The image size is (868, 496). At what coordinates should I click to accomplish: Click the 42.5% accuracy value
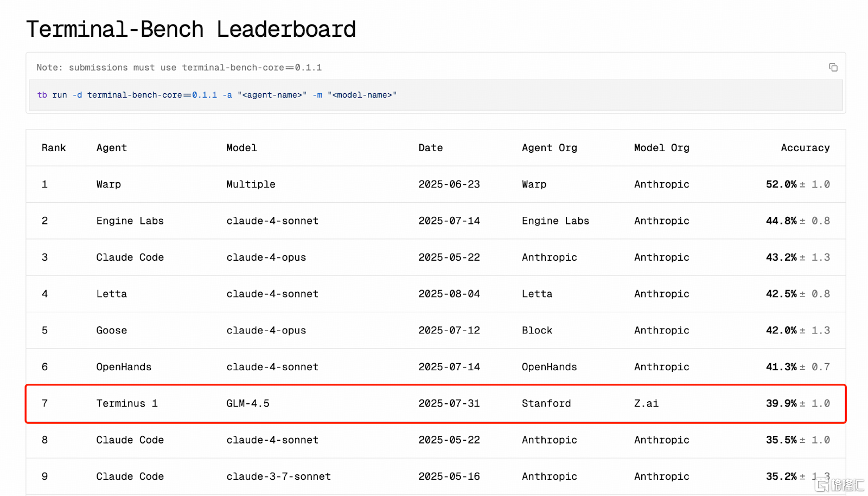781,294
